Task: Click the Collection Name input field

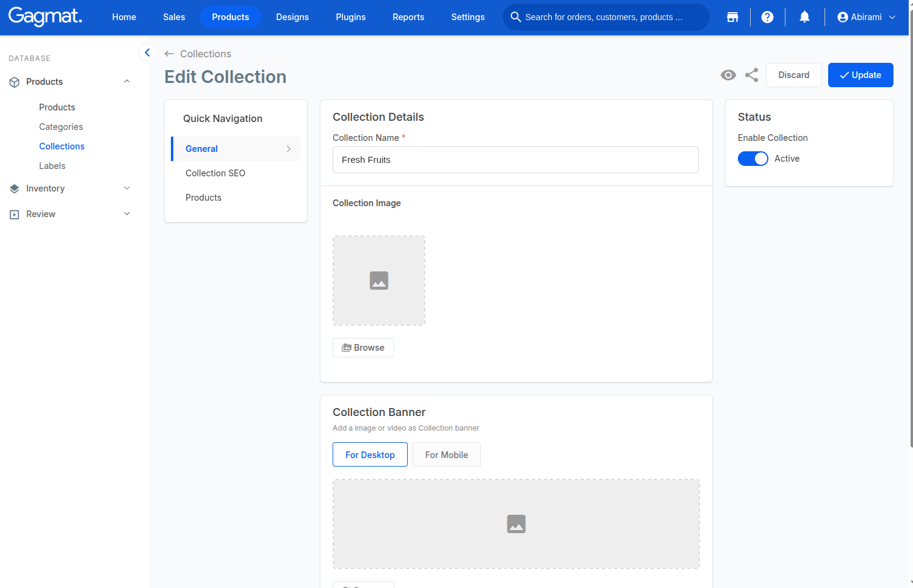Action: (516, 160)
